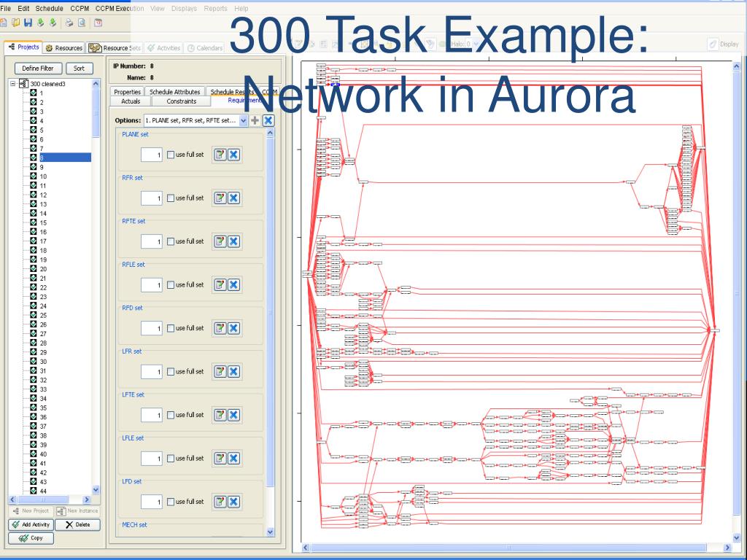
Task: Click the requirements panel scroll down arrow
Action: [x=270, y=532]
